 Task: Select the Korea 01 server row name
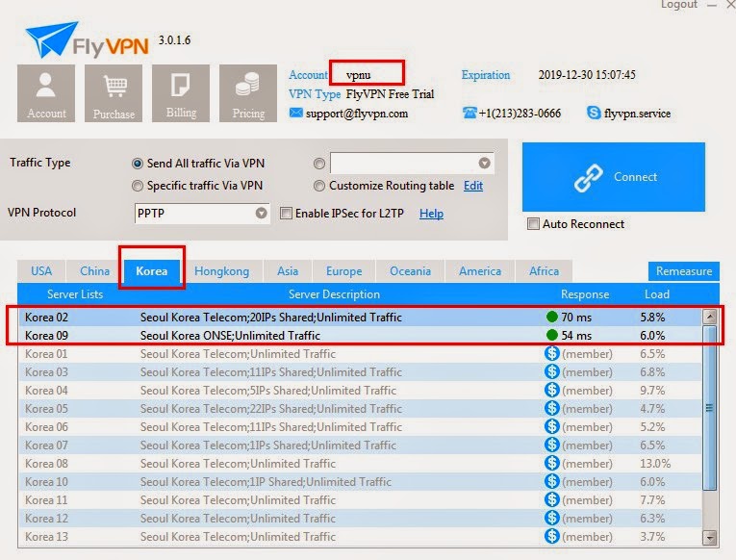pos(46,353)
